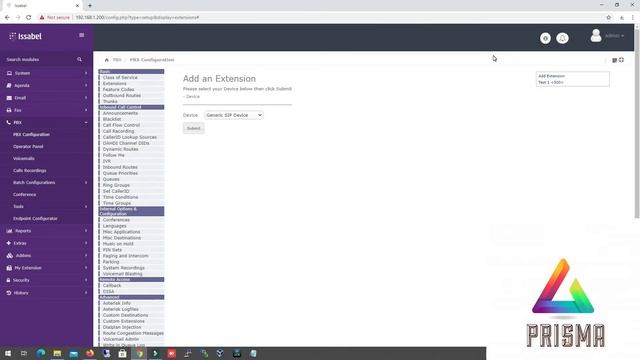This screenshot has width=640, height=360.
Task: Open Firefox from taskbar
Action: click(90, 353)
